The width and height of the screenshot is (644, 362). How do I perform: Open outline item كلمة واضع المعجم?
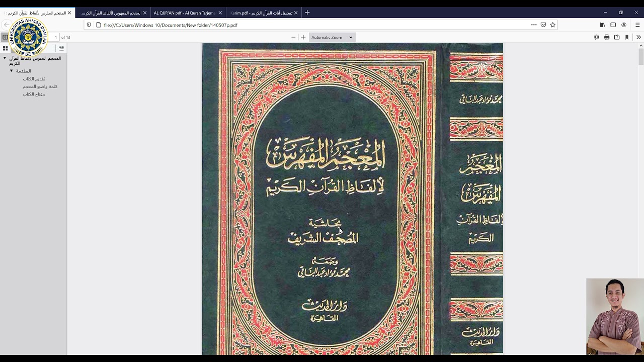(40, 86)
